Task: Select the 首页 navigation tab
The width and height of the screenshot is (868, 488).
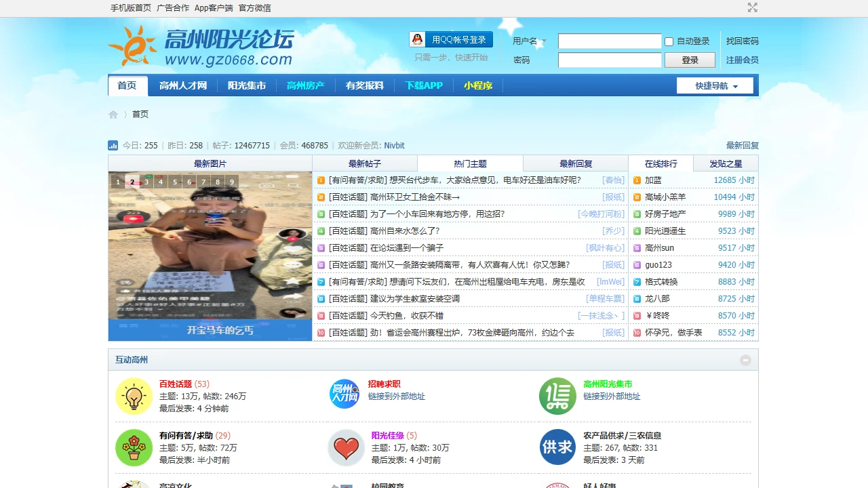Action: pos(127,85)
